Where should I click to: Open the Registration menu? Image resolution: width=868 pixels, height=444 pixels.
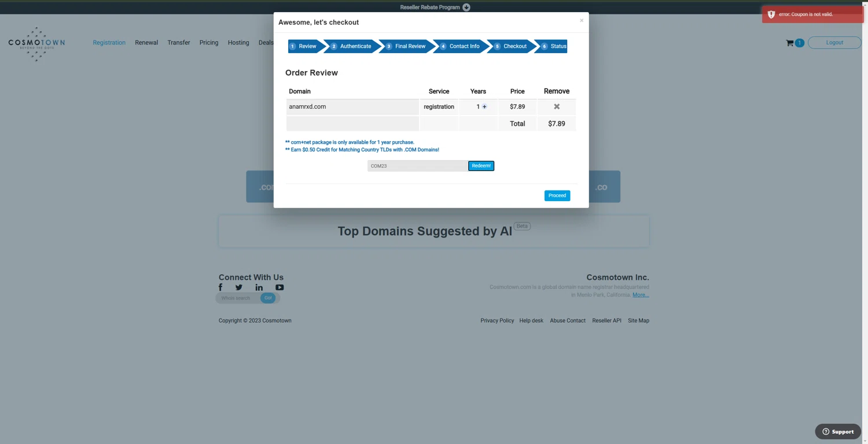(109, 43)
